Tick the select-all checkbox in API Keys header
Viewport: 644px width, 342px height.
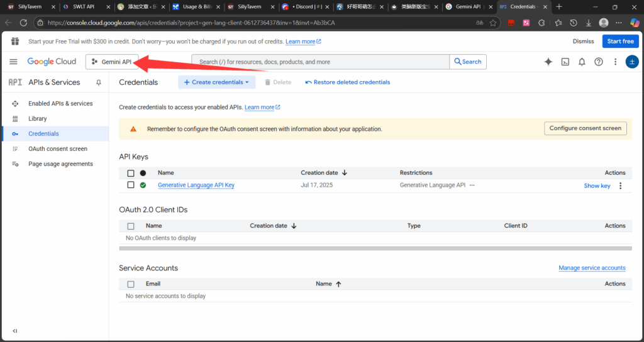131,173
